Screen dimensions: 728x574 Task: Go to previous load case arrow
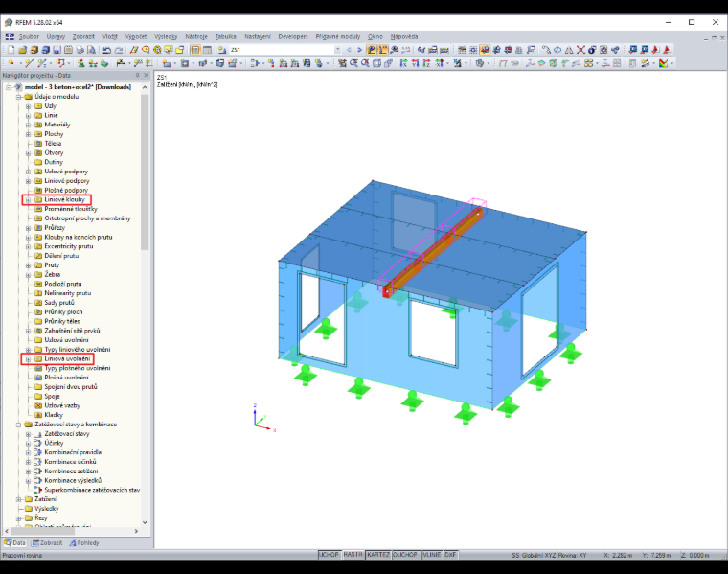click(349, 50)
